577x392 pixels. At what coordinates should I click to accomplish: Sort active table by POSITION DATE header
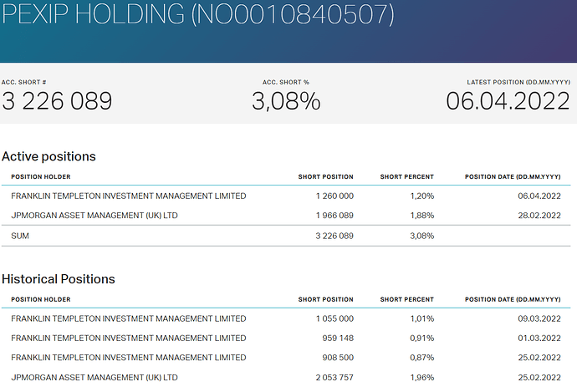pyautogui.click(x=513, y=176)
